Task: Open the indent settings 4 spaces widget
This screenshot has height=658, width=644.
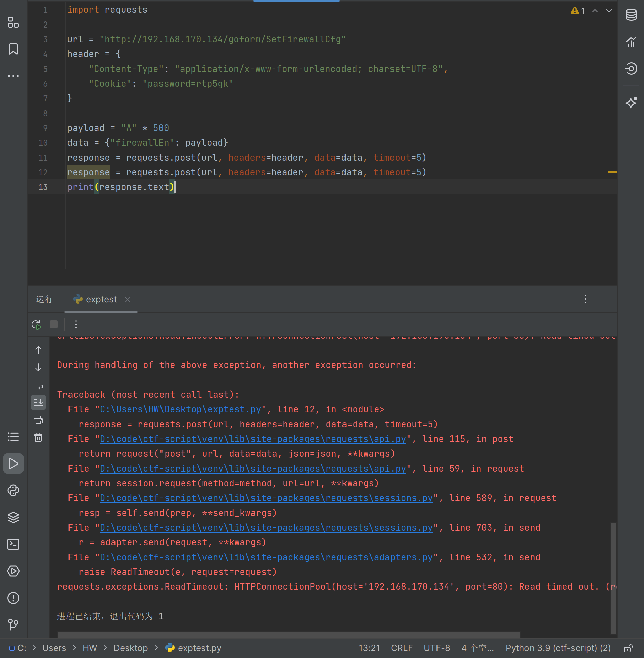Action: click(477, 648)
